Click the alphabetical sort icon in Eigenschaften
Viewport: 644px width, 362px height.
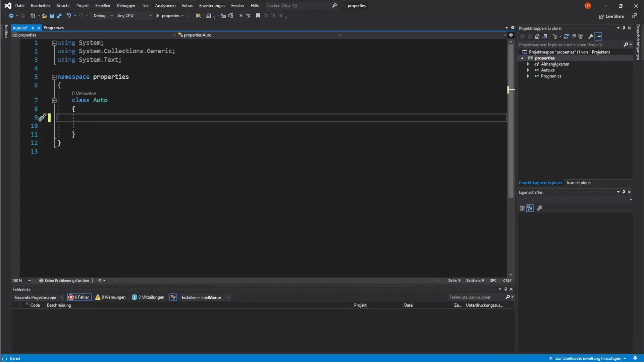pyautogui.click(x=530, y=208)
